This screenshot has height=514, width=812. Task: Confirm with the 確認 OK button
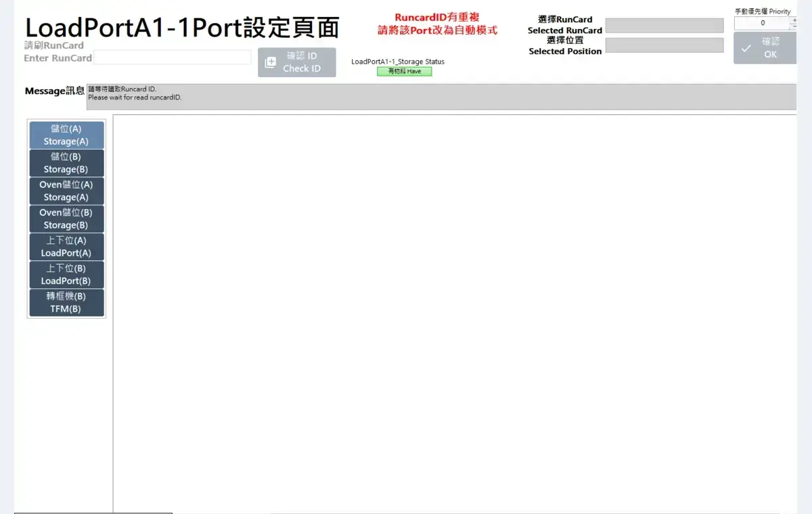pyautogui.click(x=765, y=48)
